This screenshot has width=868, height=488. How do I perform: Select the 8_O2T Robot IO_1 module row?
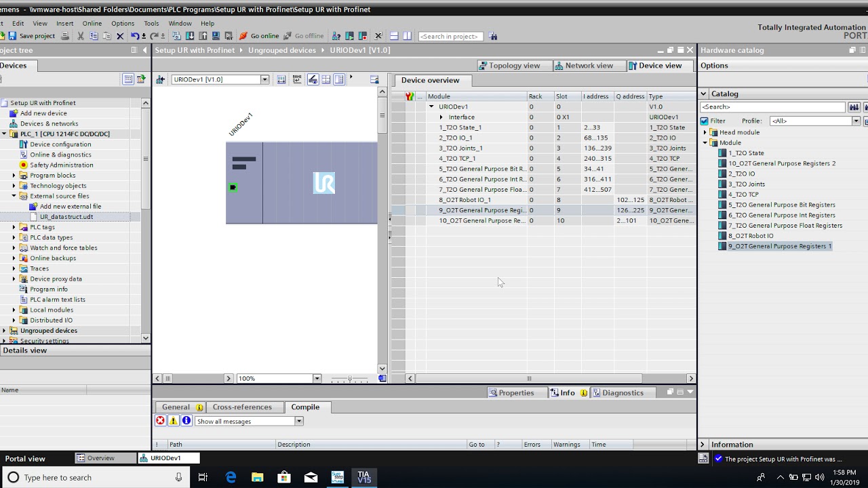543,200
